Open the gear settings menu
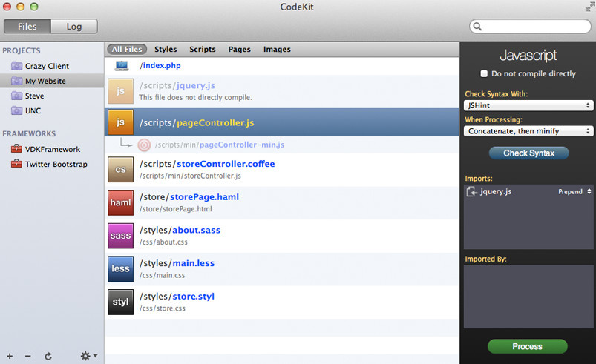 point(89,356)
